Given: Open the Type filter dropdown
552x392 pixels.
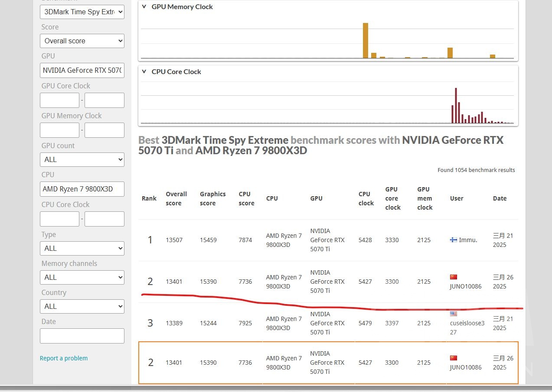Looking at the screenshot, I should coord(82,248).
